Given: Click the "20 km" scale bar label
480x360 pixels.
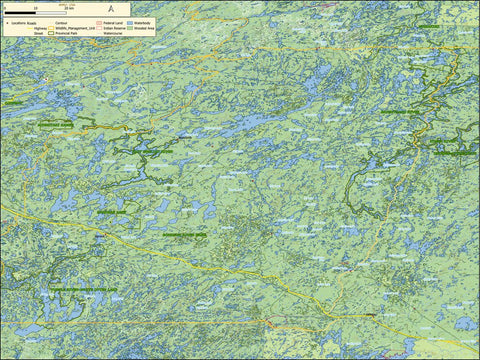Looking at the screenshot, I should click(69, 8).
